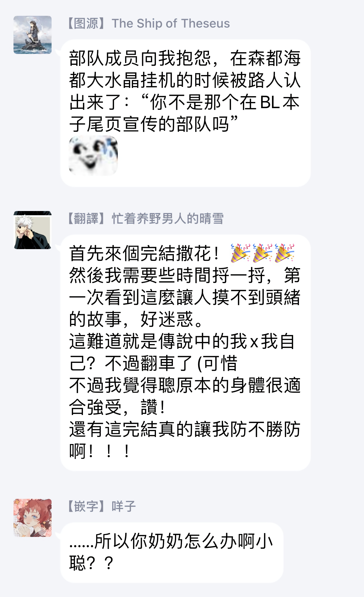Tap the line 合強受，讚！
This screenshot has width=364, height=597.
click(x=117, y=407)
